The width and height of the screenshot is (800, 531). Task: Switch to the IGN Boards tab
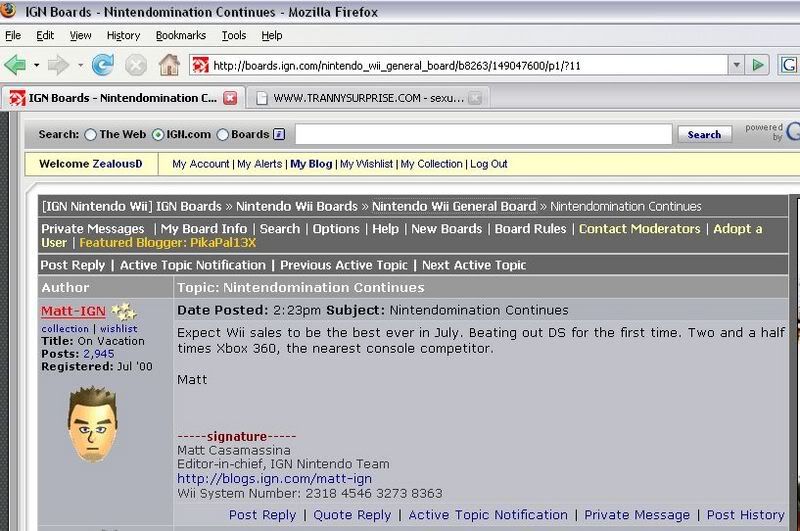tap(122, 98)
